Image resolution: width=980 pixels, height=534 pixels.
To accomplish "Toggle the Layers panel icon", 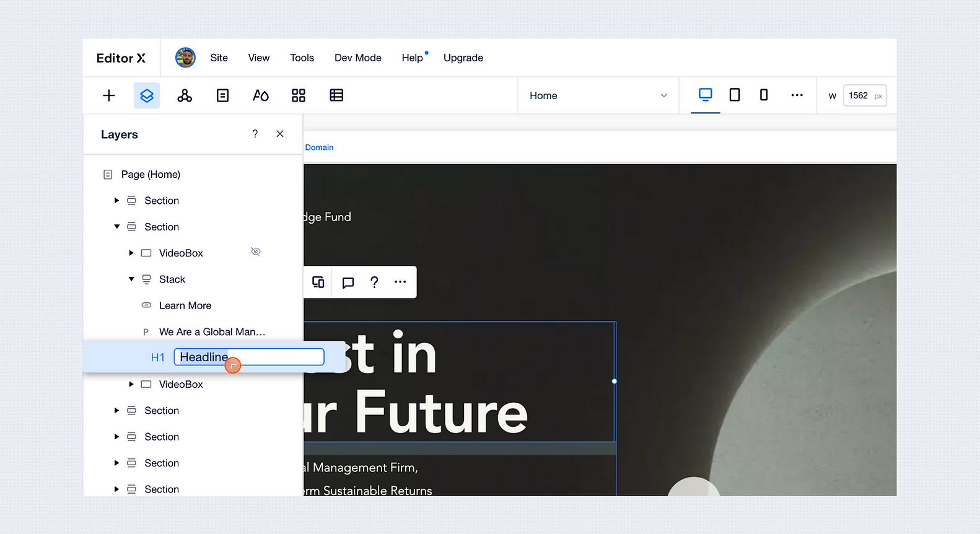I will coord(147,95).
